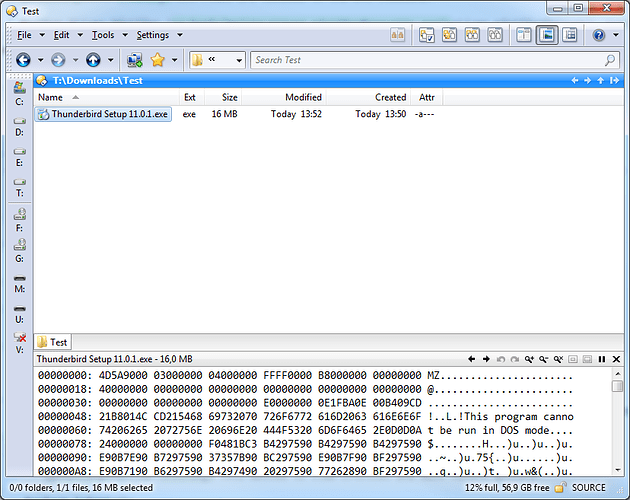Click the viewer reset zoom magnifier
630x500 pixels.
click(x=558, y=359)
